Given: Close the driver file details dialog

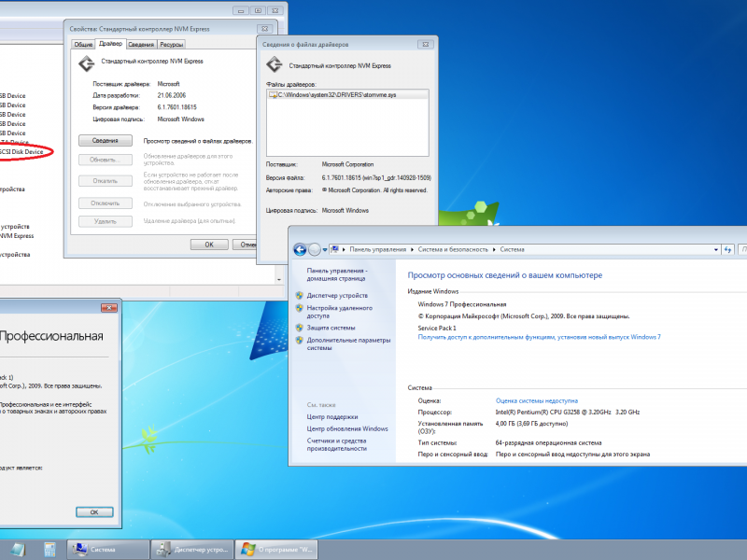Looking at the screenshot, I should pyautogui.click(x=426, y=44).
